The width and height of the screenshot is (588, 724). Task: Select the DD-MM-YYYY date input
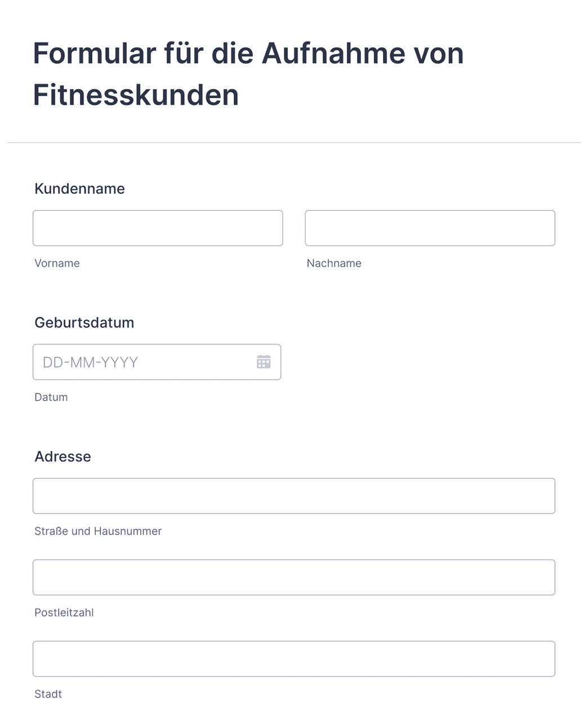click(x=141, y=362)
